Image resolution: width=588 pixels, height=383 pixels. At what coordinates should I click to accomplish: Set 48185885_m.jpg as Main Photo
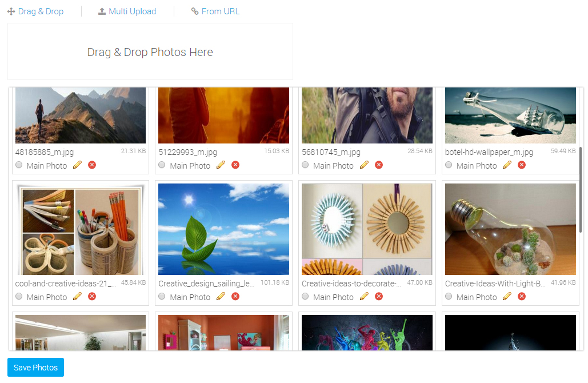(x=18, y=165)
